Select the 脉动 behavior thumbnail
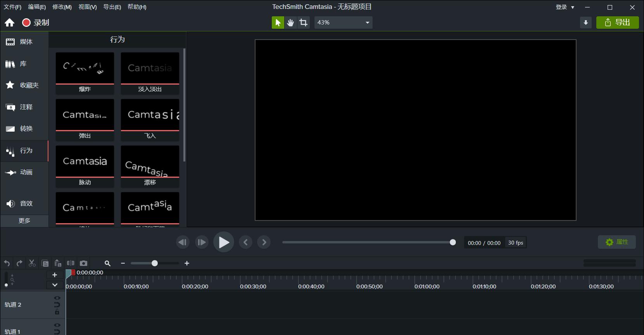The width and height of the screenshot is (644, 335). pos(85,166)
